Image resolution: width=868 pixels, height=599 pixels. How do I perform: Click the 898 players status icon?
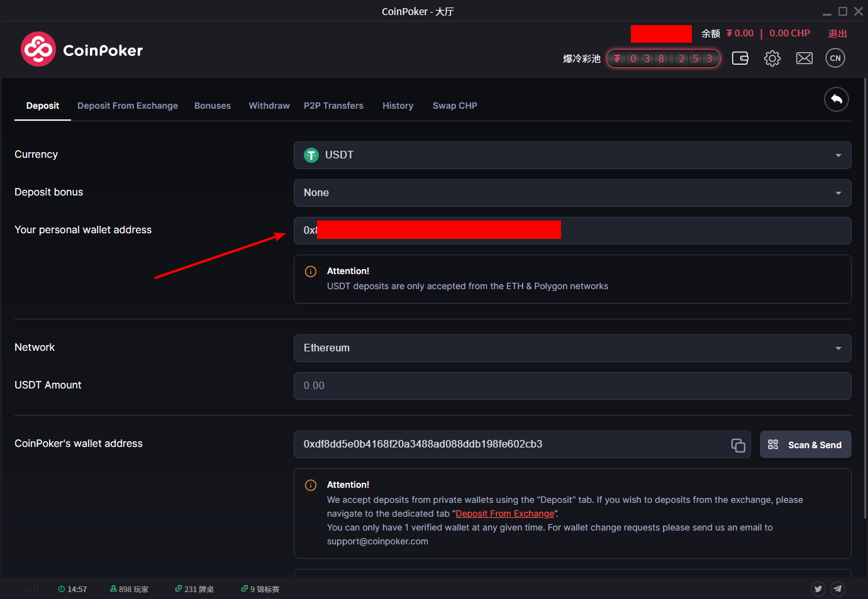click(113, 589)
